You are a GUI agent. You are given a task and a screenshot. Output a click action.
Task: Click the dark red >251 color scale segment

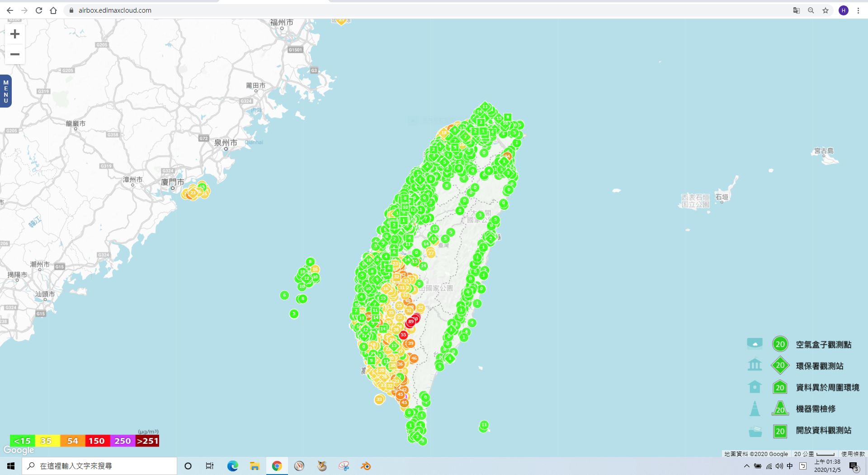147,441
